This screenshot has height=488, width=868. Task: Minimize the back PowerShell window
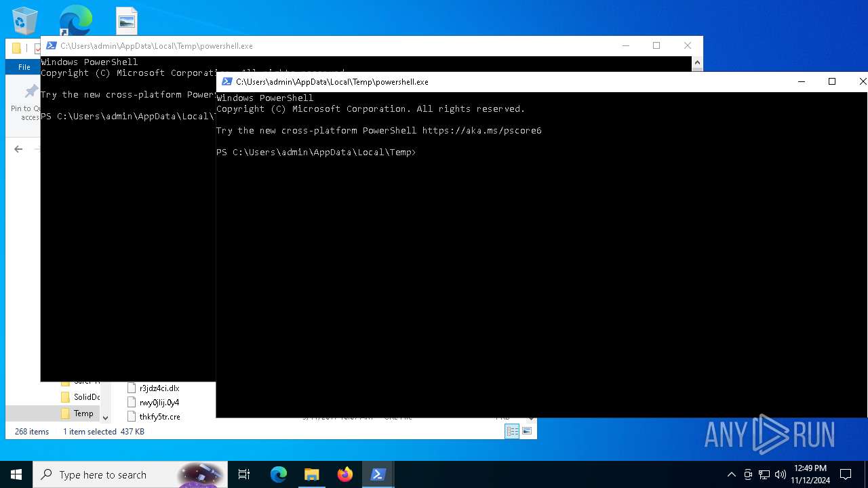pos(626,46)
